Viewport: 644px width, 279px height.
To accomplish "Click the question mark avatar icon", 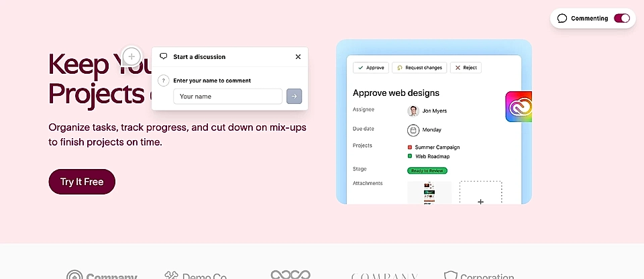I will coord(164,80).
